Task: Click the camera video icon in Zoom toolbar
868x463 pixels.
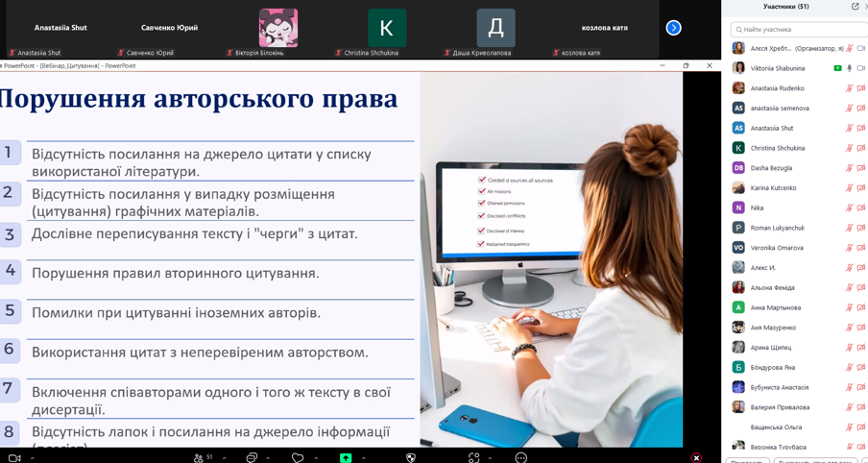Action: 14,458
